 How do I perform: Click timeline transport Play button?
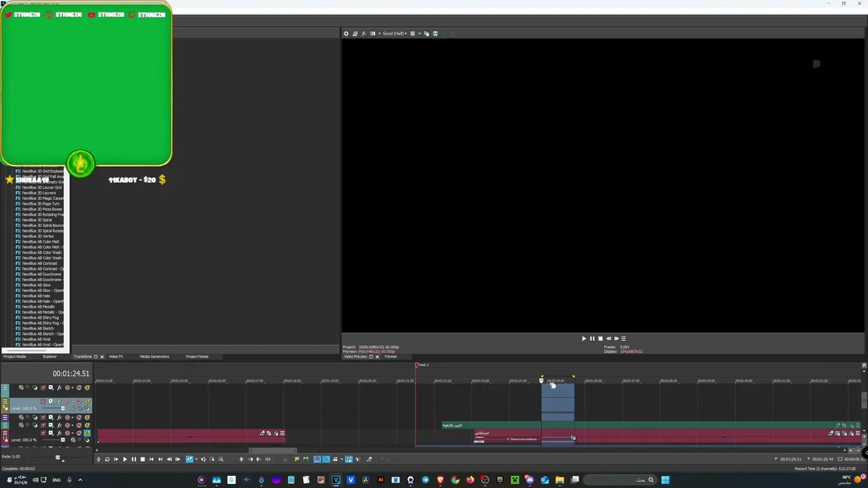click(x=125, y=460)
